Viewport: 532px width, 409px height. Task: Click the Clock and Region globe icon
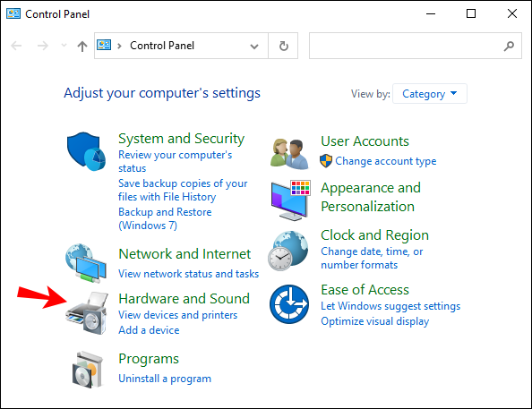point(288,251)
